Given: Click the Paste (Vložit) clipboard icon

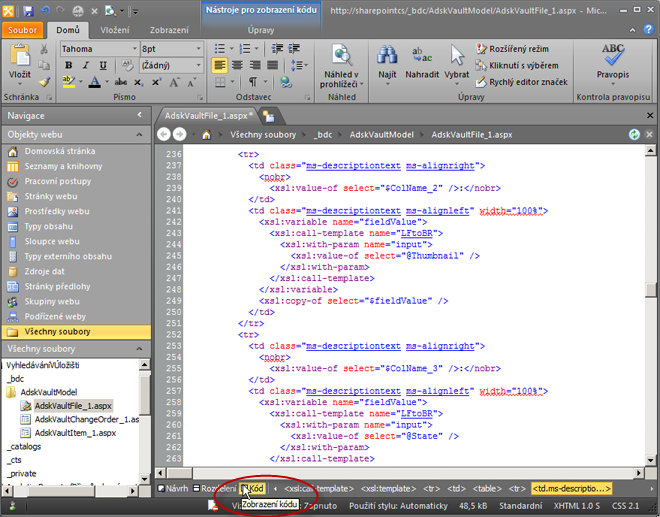Looking at the screenshot, I should [20, 56].
